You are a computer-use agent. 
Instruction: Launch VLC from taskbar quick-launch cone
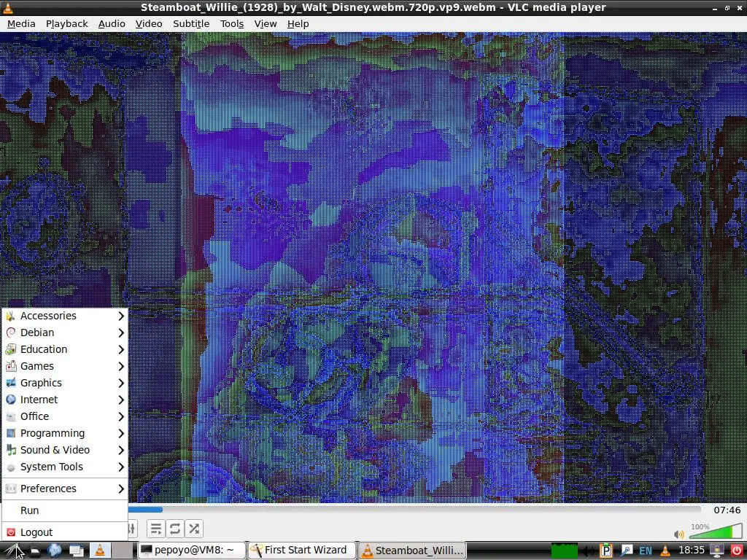tap(99, 550)
